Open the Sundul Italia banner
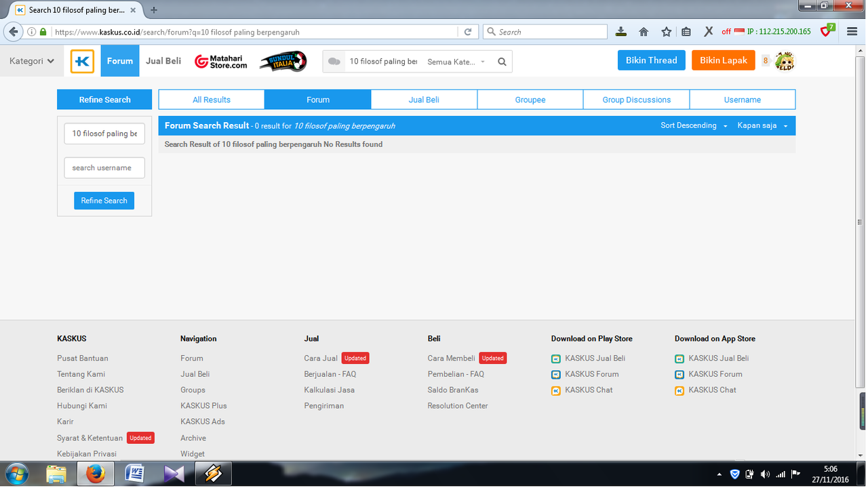This screenshot has height=490, width=868. [283, 61]
